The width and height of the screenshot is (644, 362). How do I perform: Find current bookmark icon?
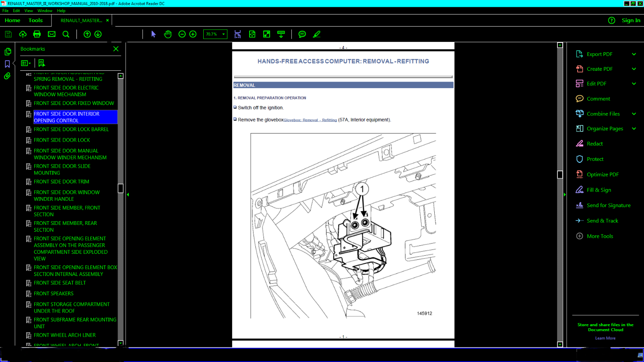coord(41,63)
